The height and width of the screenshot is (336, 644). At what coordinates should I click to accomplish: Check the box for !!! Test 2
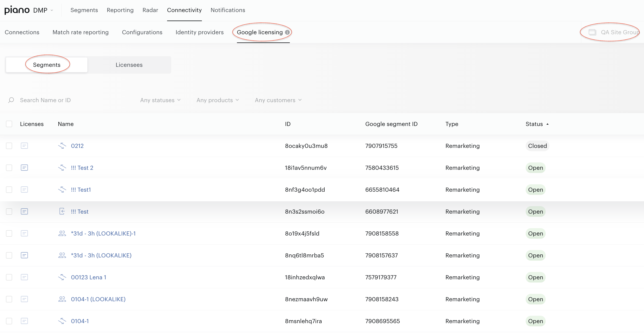pyautogui.click(x=9, y=168)
